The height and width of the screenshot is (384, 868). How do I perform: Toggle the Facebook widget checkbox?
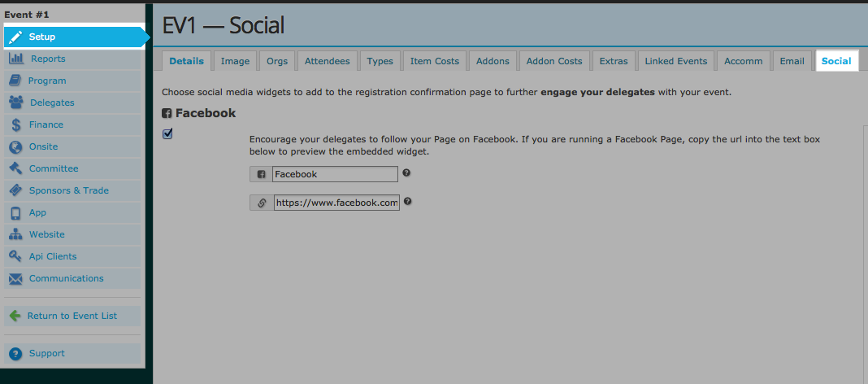pos(167,133)
